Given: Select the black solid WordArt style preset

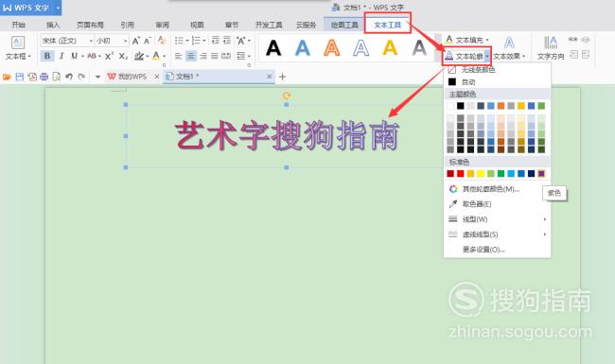Looking at the screenshot, I should point(273,48).
